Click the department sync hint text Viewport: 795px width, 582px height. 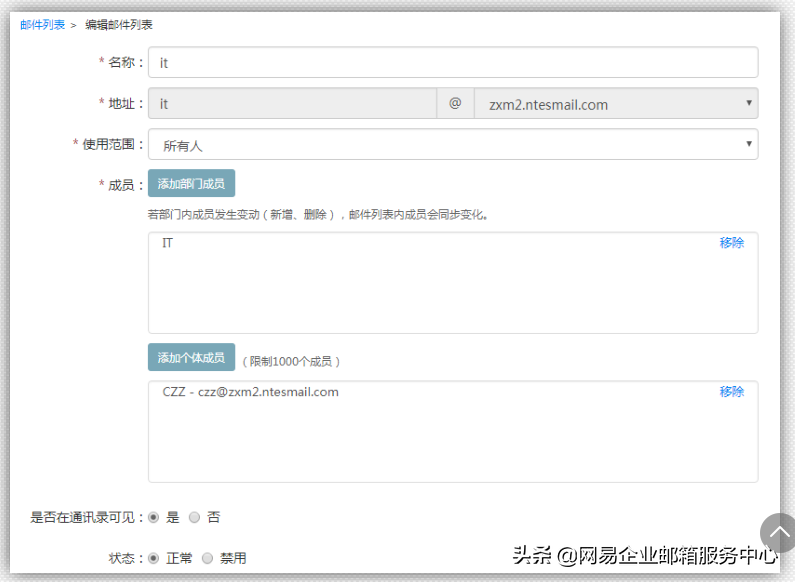pyautogui.click(x=318, y=215)
